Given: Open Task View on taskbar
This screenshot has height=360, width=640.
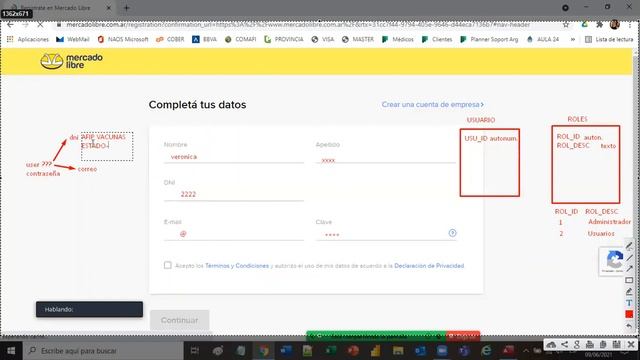Looking at the screenshot, I should point(195,351).
